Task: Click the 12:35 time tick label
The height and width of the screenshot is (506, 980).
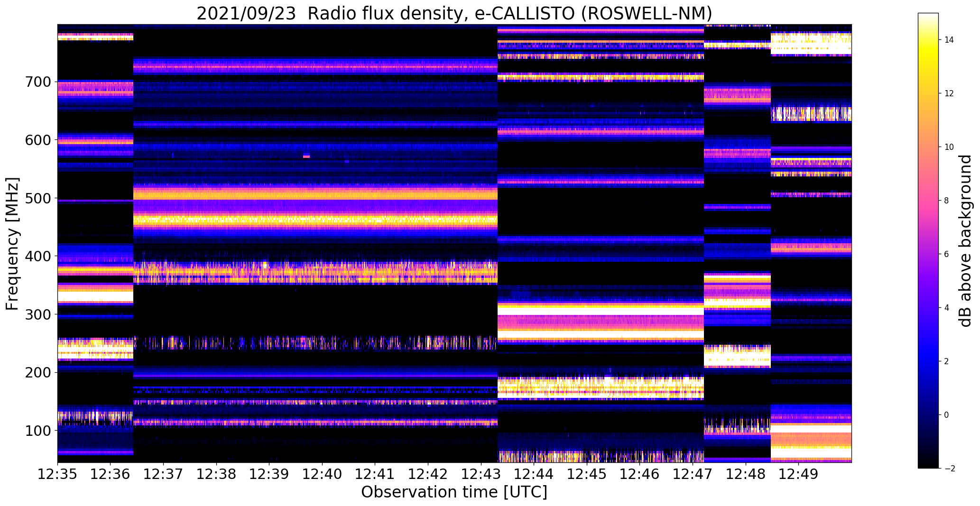Action: [57, 474]
